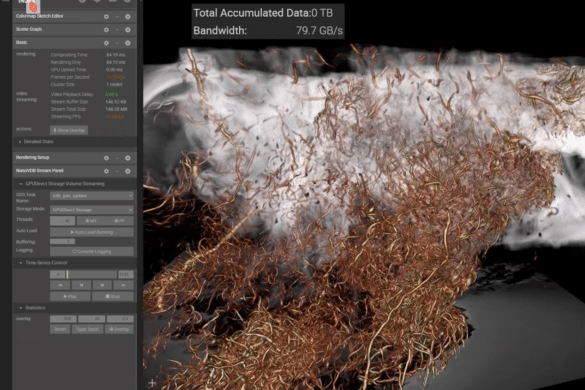Click the time-series frame slider
585x390 pixels.
coord(91,274)
